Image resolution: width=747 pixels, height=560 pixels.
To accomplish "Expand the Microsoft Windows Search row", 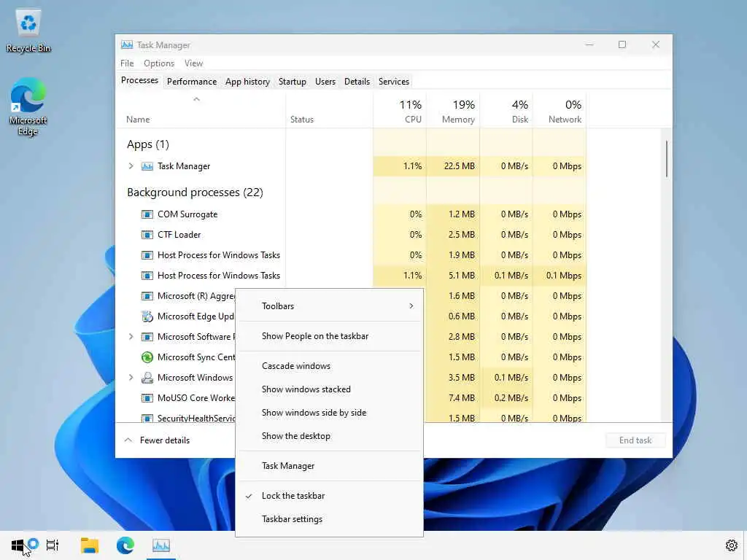I will click(131, 378).
